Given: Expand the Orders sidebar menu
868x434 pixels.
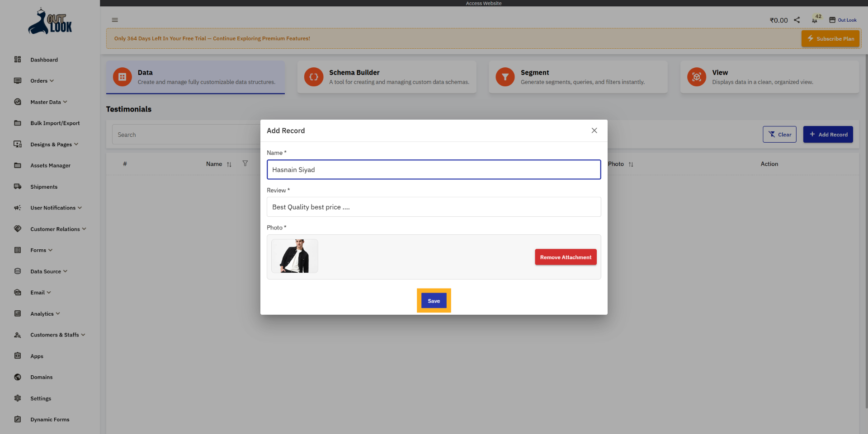Looking at the screenshot, I should (x=42, y=81).
